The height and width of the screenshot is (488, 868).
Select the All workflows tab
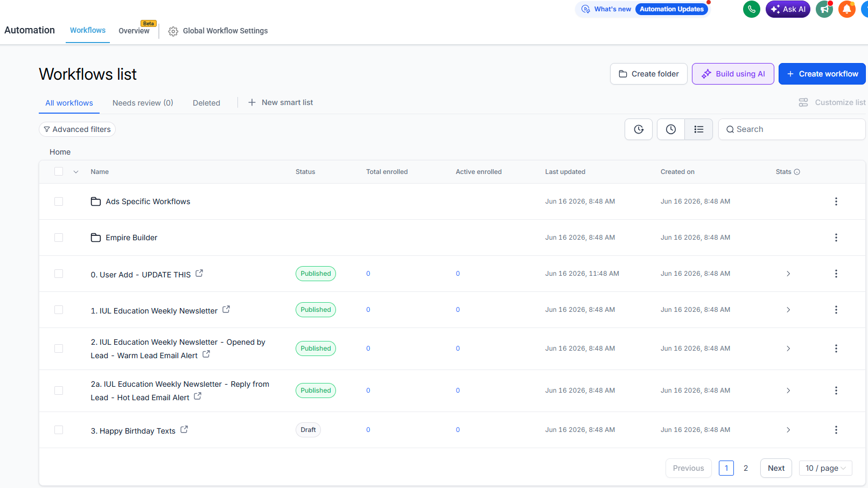69,103
